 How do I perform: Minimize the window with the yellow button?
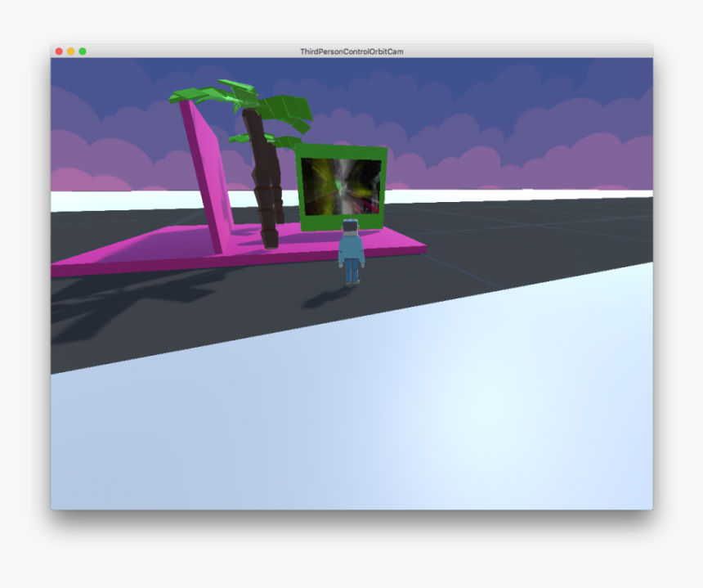coord(71,52)
